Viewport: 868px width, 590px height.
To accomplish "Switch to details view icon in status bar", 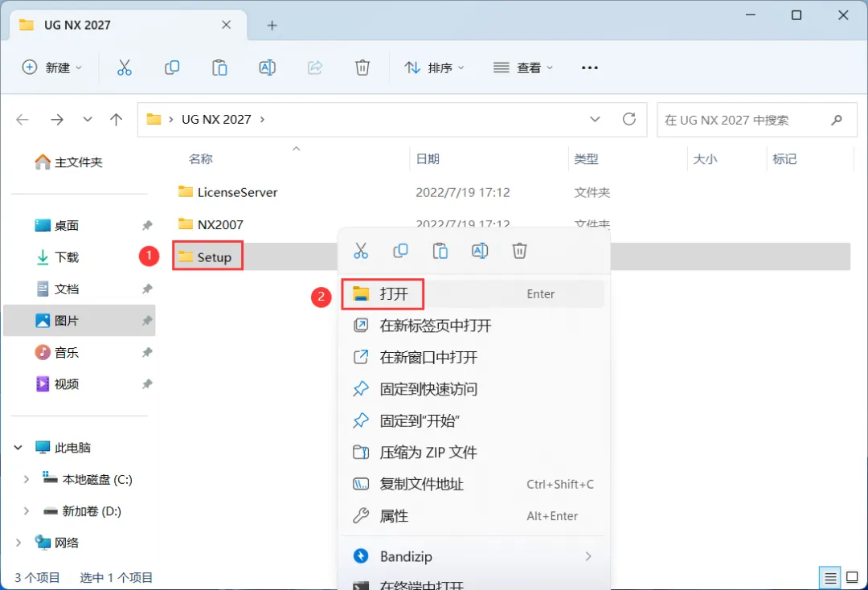I will 829,579.
